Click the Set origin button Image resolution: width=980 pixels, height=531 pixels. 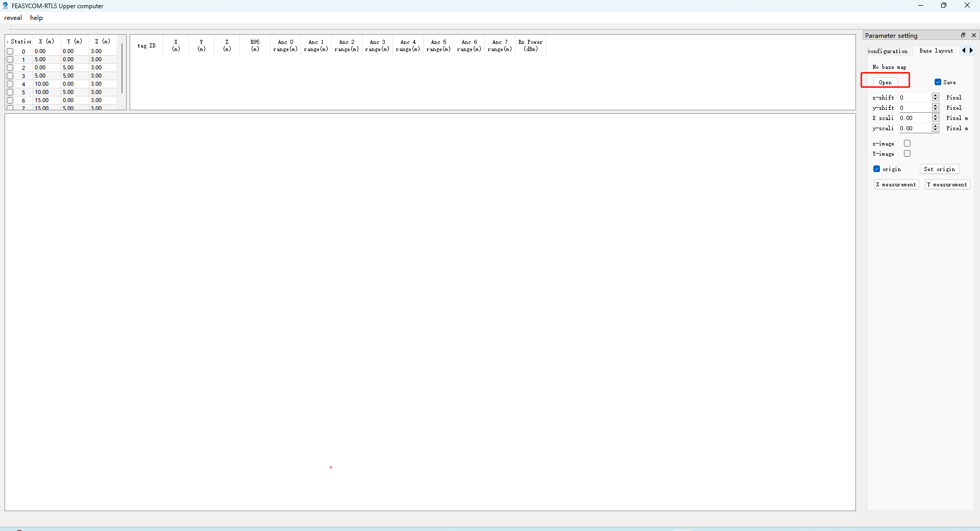coord(939,169)
